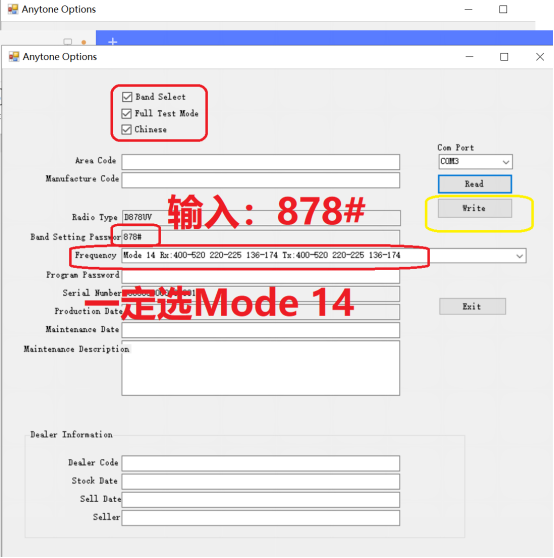Click the Com Port label text
The height and width of the screenshot is (558, 554).
point(455,147)
